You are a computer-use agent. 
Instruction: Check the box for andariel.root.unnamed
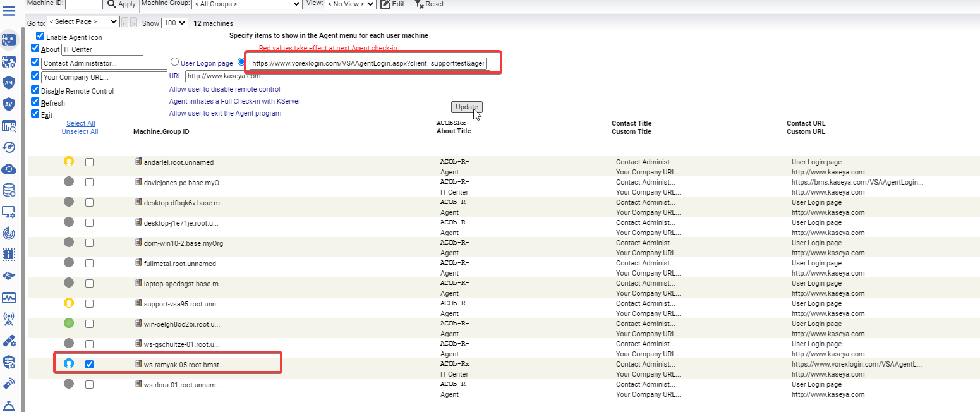(90, 162)
